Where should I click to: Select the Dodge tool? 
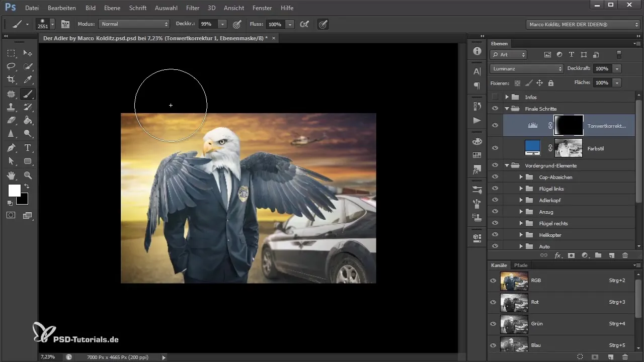click(x=28, y=134)
